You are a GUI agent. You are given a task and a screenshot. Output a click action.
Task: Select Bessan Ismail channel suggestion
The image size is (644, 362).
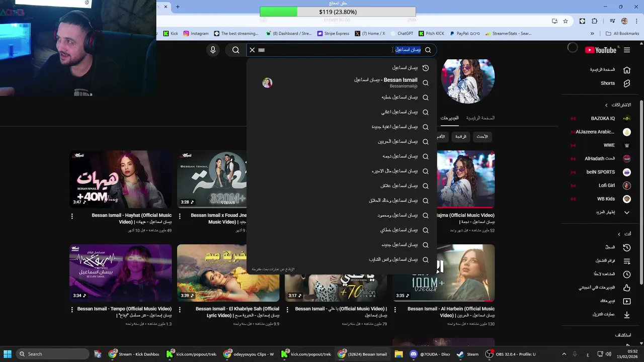point(342,82)
